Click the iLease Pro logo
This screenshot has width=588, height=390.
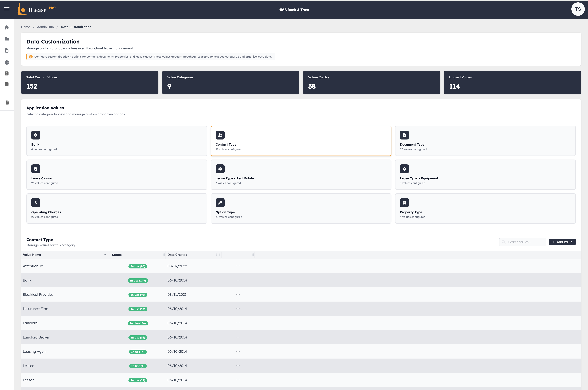click(36, 9)
